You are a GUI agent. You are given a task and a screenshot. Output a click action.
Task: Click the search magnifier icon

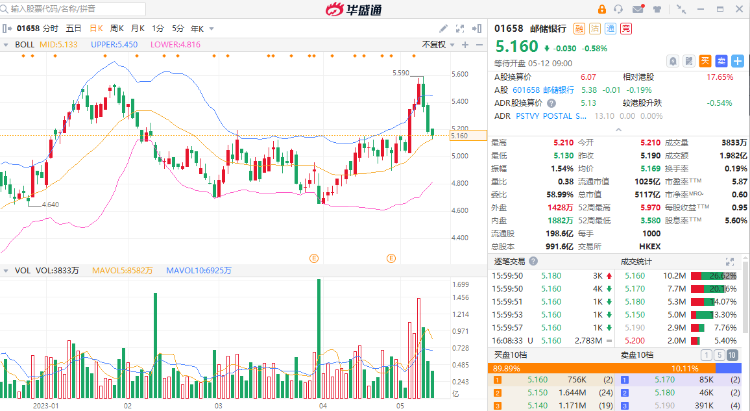coord(4,9)
